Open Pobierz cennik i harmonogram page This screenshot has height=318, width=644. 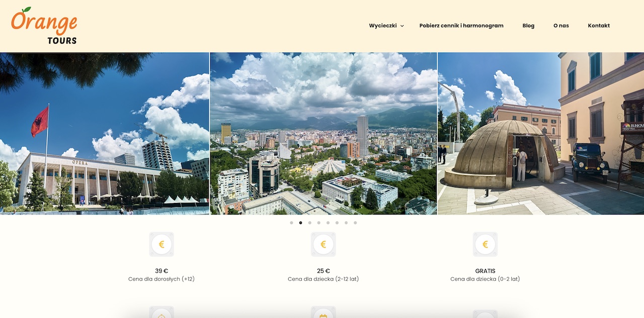point(461,26)
